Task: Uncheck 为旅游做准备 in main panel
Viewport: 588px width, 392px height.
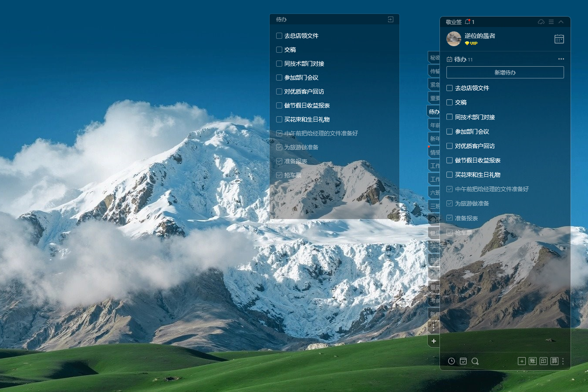Action: 449,203
